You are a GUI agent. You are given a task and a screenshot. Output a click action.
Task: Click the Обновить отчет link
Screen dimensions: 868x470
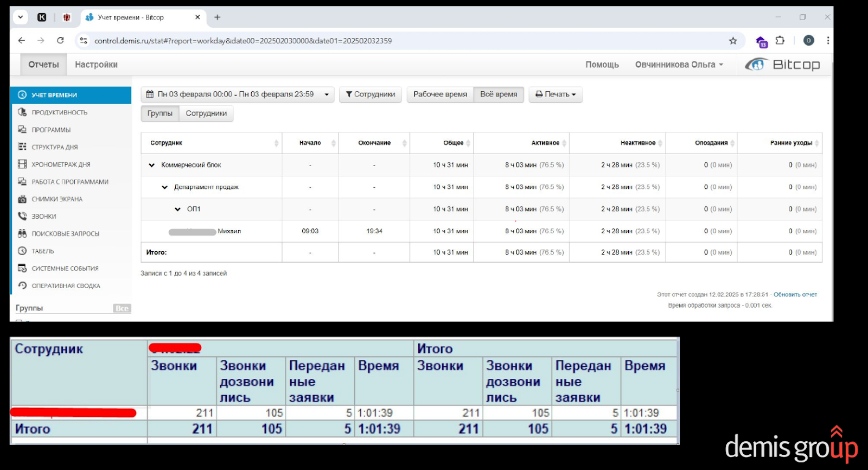(795, 295)
